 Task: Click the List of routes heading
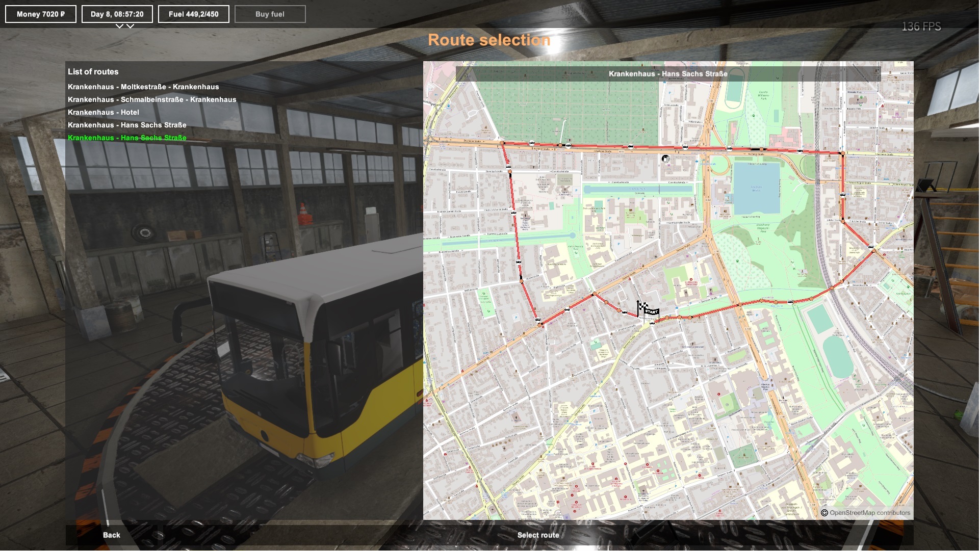[x=93, y=72]
